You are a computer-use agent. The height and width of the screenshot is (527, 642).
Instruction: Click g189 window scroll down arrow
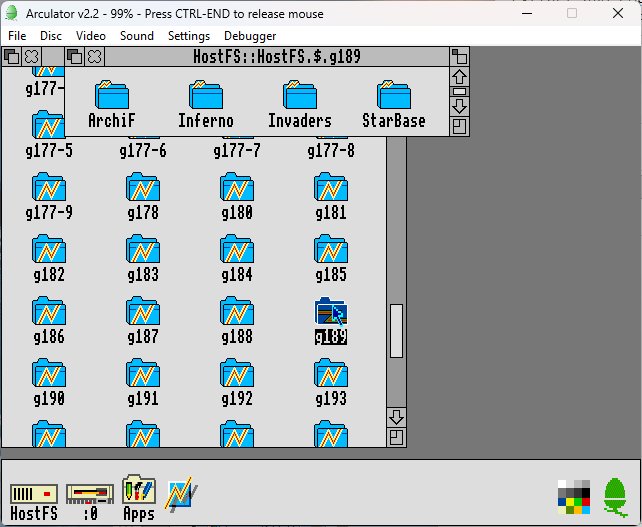[459, 106]
